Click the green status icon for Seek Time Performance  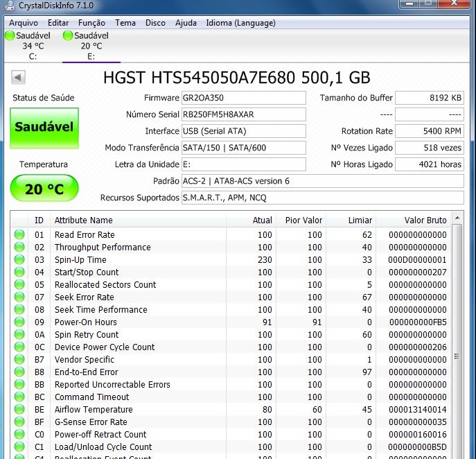(x=19, y=309)
